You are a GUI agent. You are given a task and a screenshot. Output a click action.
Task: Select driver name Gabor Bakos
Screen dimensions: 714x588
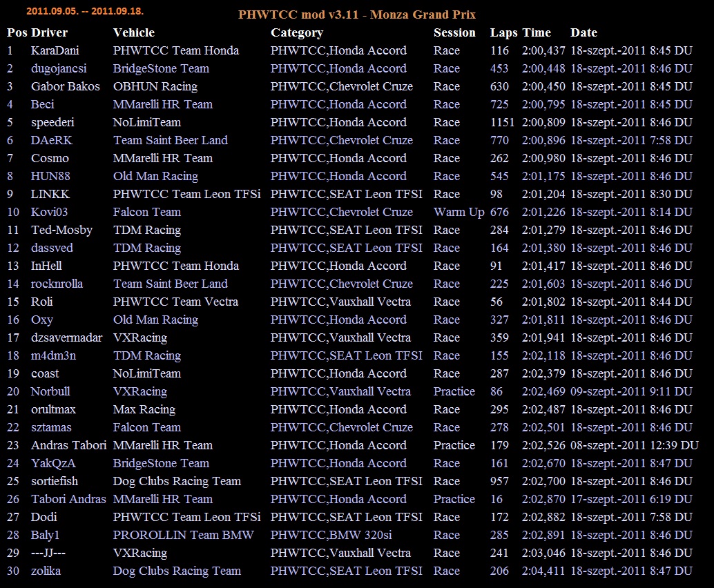pyautogui.click(x=65, y=86)
